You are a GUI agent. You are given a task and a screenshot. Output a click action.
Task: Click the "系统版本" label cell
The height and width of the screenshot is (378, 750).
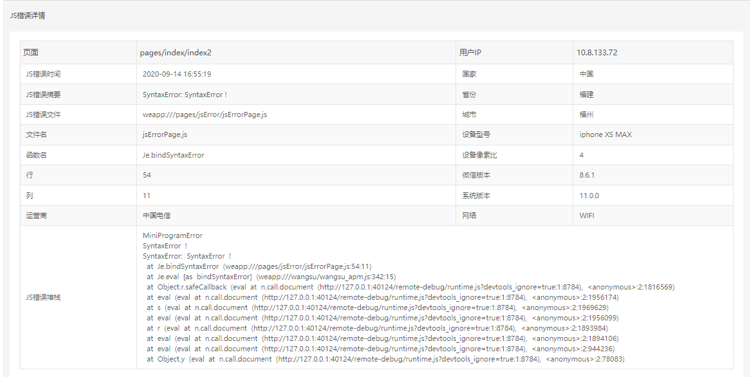514,196
